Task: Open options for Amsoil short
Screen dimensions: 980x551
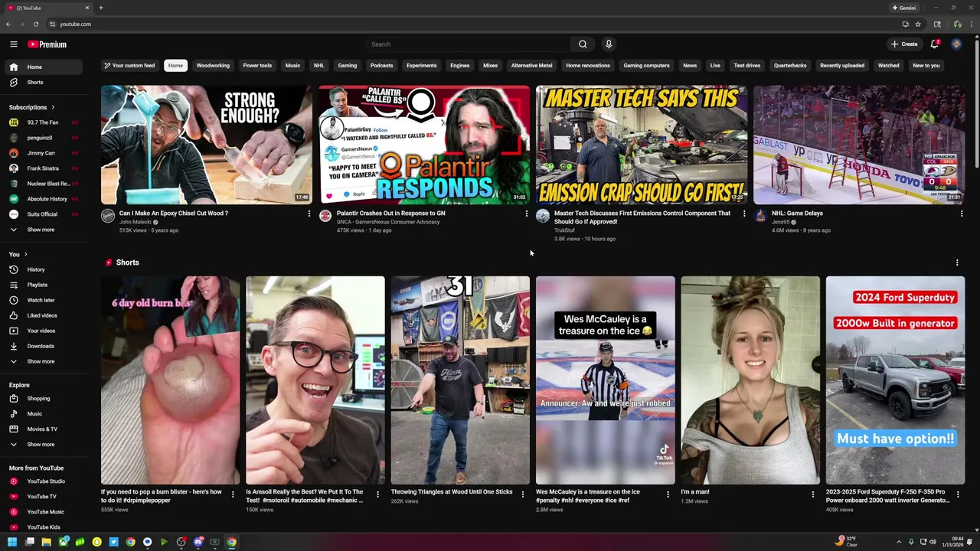Action: pyautogui.click(x=377, y=494)
